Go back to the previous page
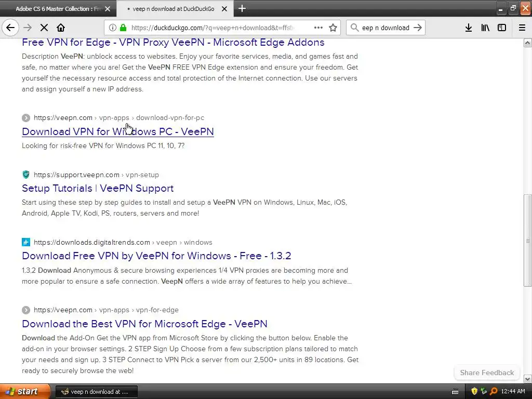 click(10, 28)
